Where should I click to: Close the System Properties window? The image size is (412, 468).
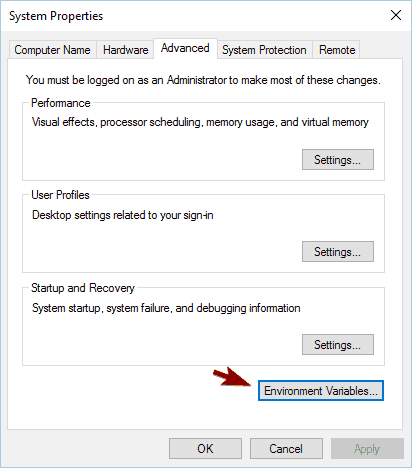pos(396,15)
